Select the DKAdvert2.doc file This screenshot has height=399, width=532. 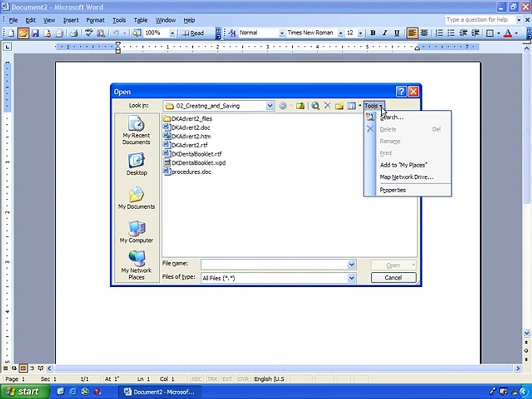(187, 127)
